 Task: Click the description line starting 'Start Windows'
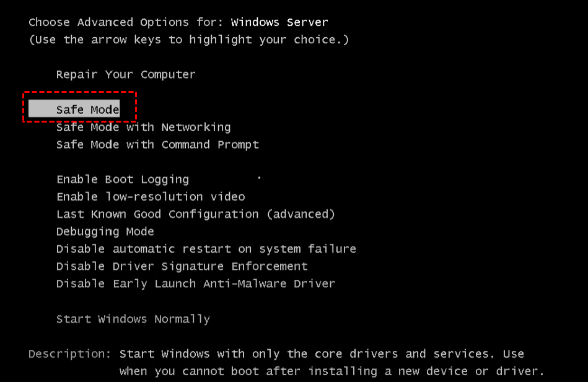(x=322, y=354)
